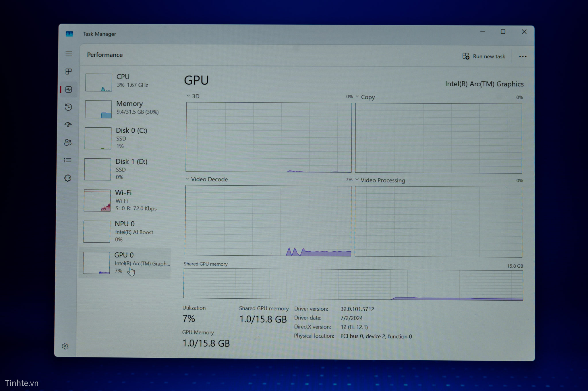This screenshot has height=391, width=588.
Task: Click the Performance page title
Action: click(x=105, y=55)
